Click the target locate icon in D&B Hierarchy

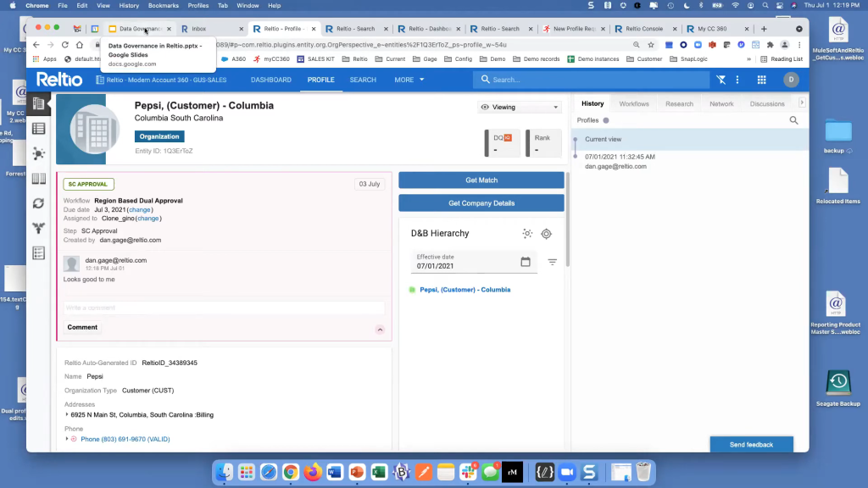tap(546, 234)
